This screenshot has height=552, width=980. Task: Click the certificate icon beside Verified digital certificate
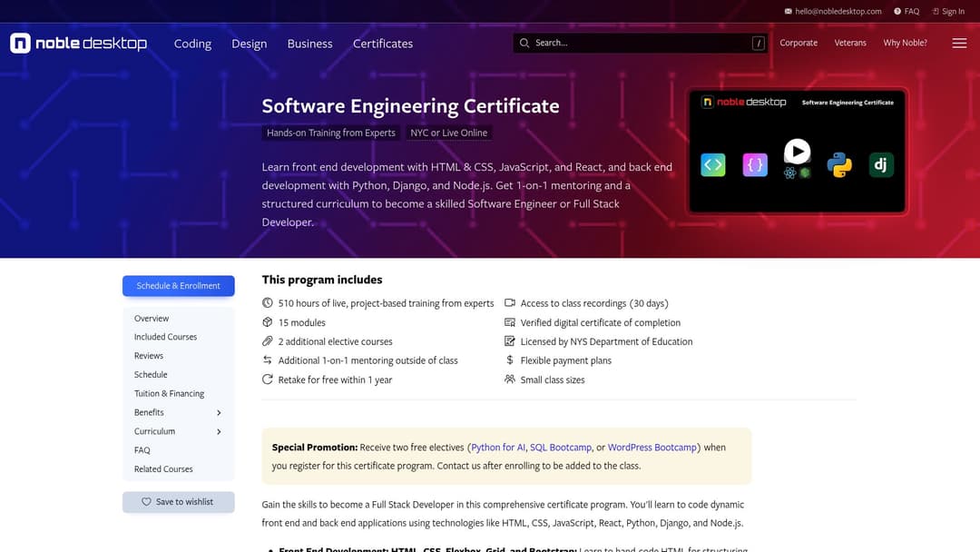(x=510, y=322)
